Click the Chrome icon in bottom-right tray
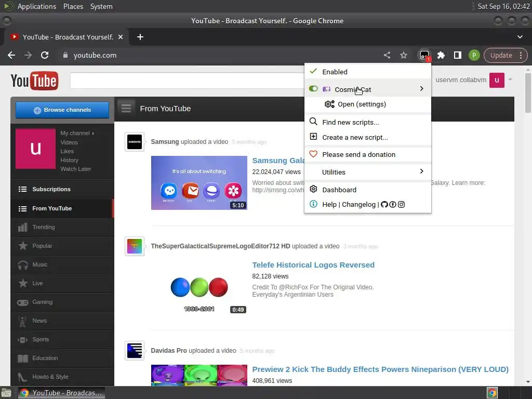Screen dimensions: 532x399 coord(492,393)
